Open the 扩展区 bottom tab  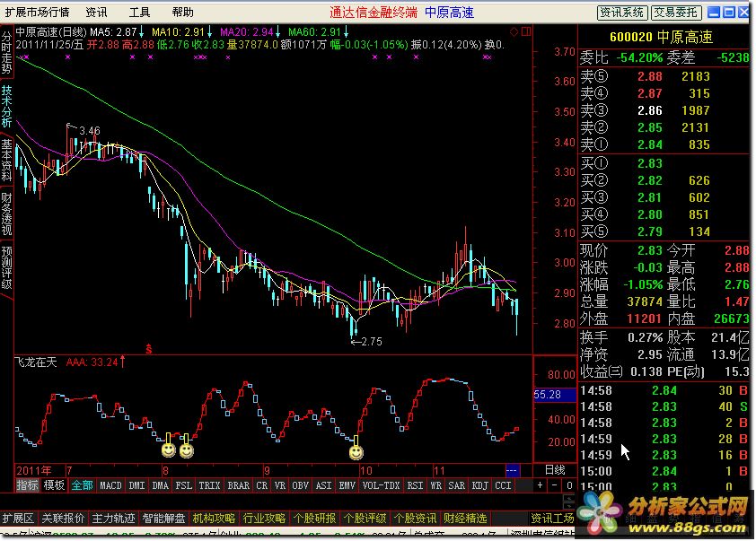(18, 519)
